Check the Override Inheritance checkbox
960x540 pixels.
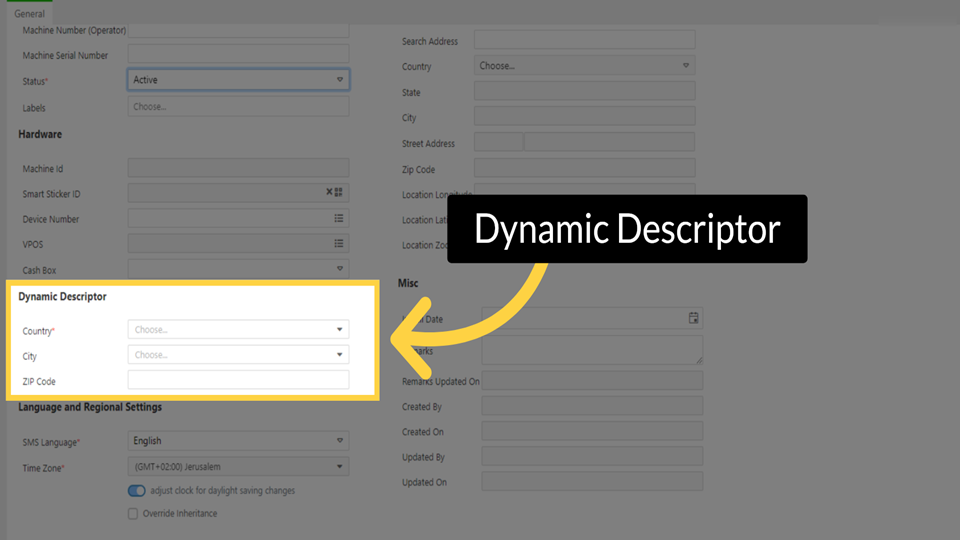(133, 514)
